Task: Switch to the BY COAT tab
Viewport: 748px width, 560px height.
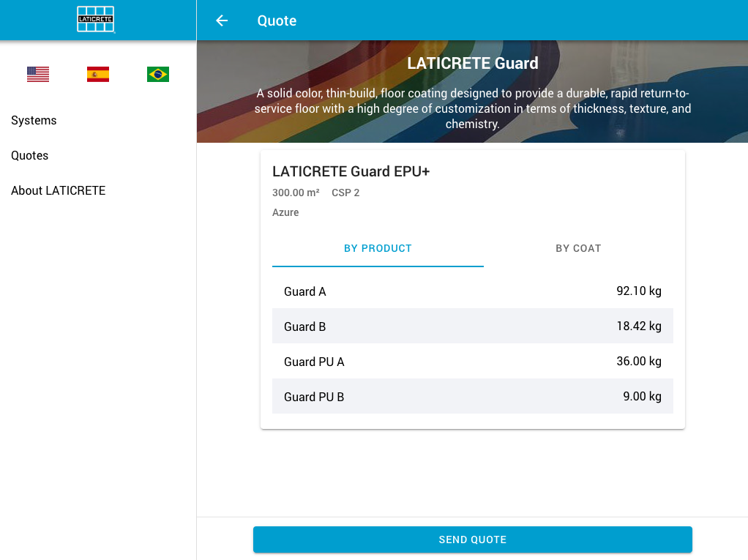Action: click(x=578, y=248)
